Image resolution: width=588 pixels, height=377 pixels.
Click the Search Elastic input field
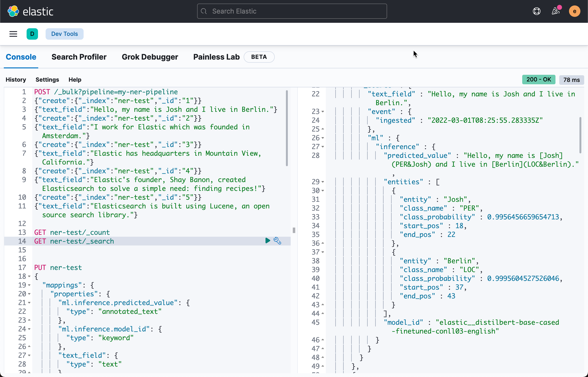[292, 11]
